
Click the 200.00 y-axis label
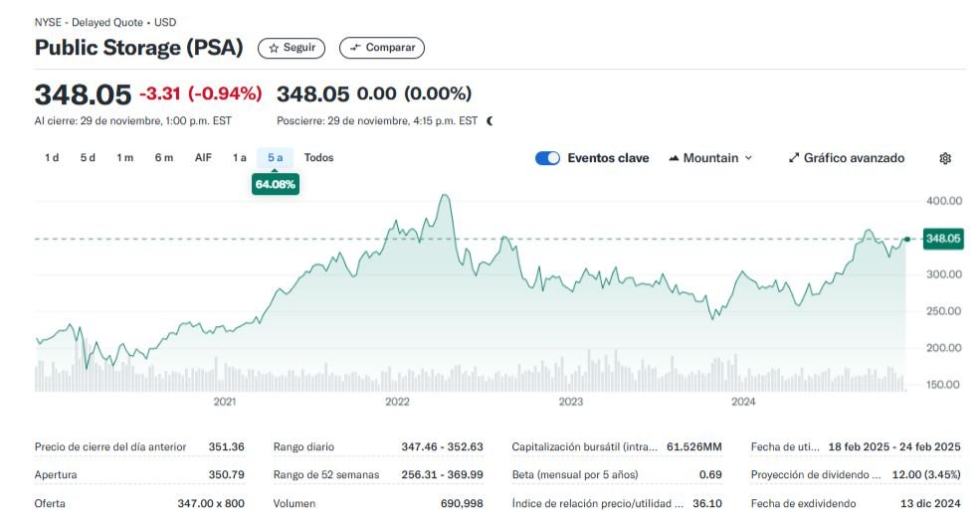pos(944,348)
